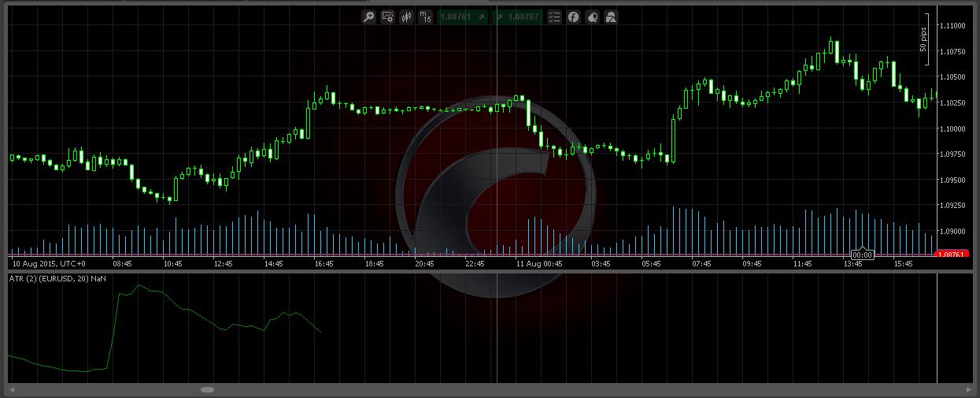Image resolution: width=980 pixels, height=398 pixels.
Task: Click the red 1.08761 price label
Action: point(952,255)
